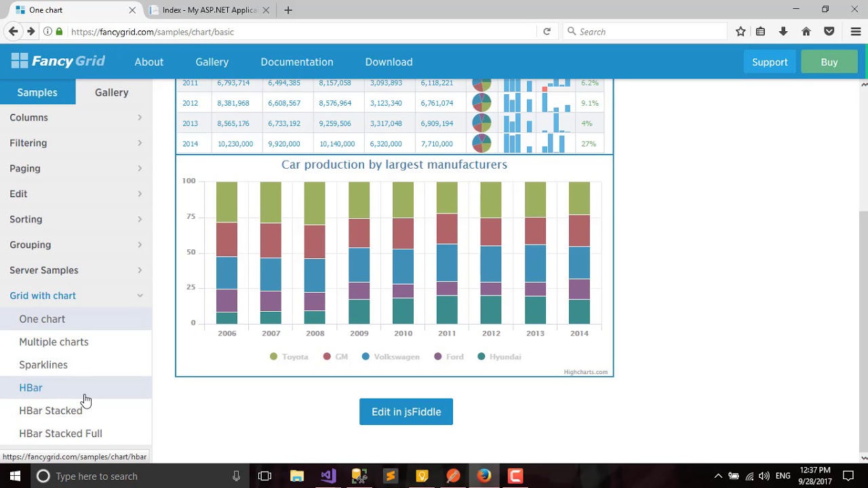This screenshot has height=488, width=868.
Task: Switch to the Gallery tab
Action: (x=111, y=92)
